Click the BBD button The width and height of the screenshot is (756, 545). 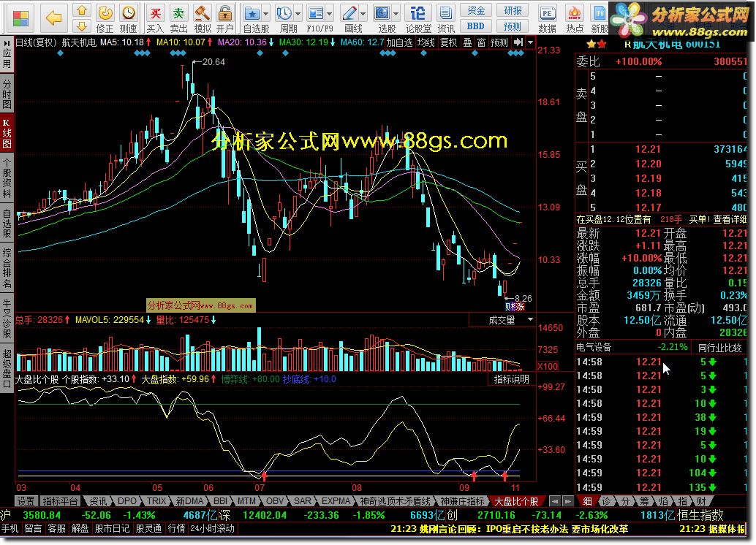476,26
